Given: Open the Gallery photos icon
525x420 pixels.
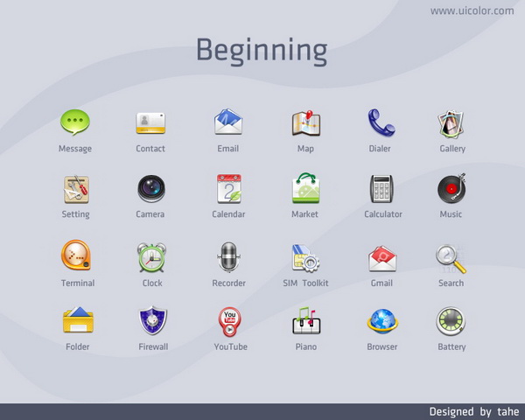Looking at the screenshot, I should tap(451, 123).
